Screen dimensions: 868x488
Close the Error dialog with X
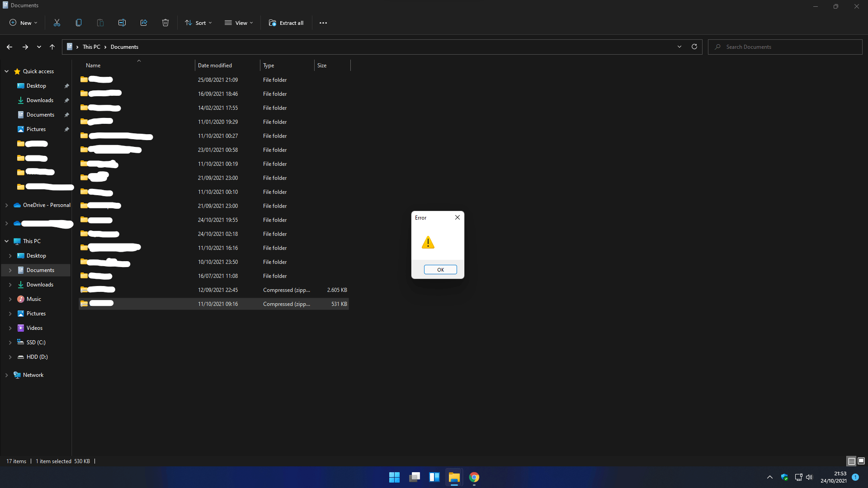(458, 217)
